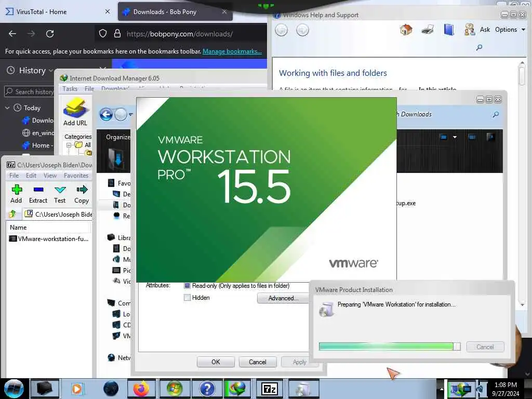Click the Advanced... attributes button

click(283, 298)
